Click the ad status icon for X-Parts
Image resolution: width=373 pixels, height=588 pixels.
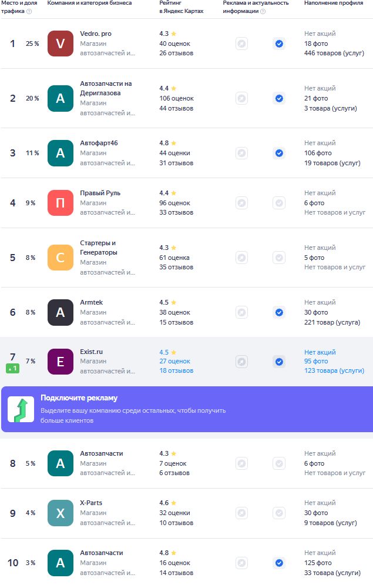click(241, 513)
